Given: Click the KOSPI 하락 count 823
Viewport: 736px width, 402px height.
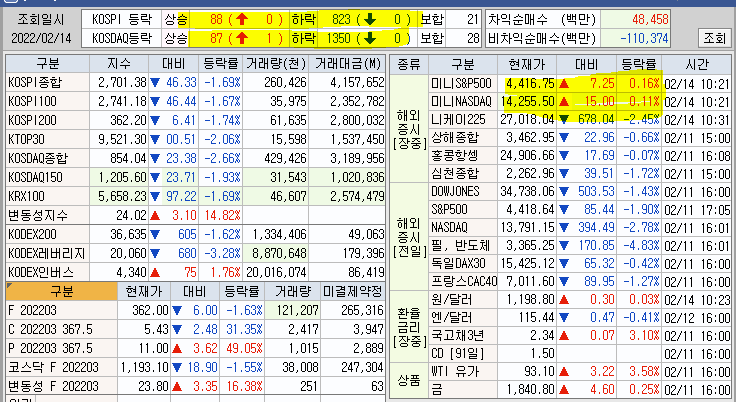Looking at the screenshot, I should point(341,19).
